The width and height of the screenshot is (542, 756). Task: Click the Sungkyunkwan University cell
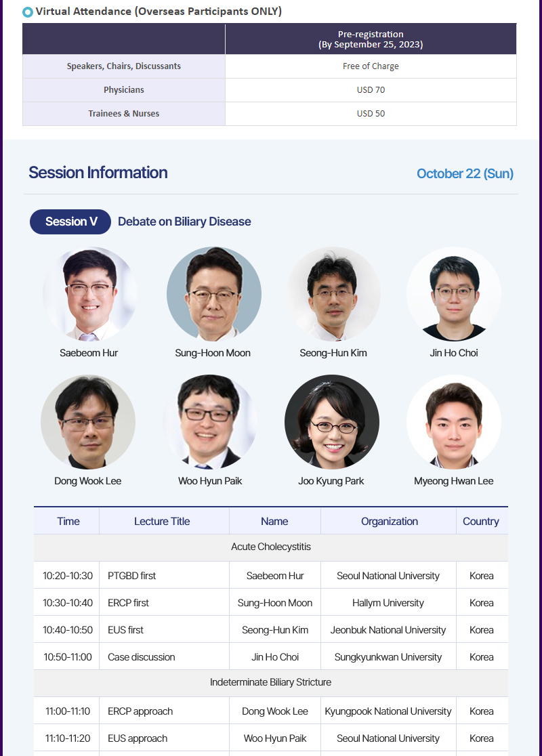point(388,656)
